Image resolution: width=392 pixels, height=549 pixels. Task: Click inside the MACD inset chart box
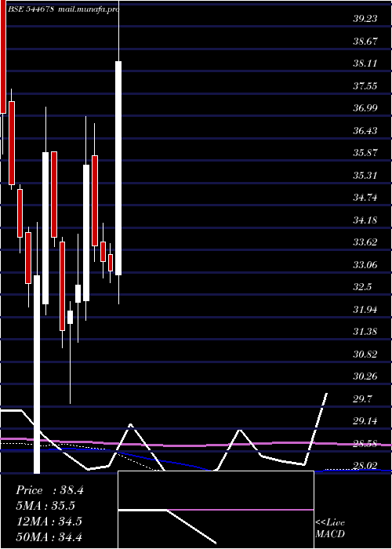216,510
